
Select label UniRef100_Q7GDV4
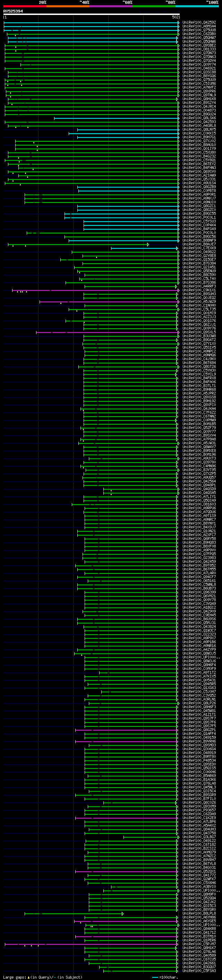click(199, 60)
